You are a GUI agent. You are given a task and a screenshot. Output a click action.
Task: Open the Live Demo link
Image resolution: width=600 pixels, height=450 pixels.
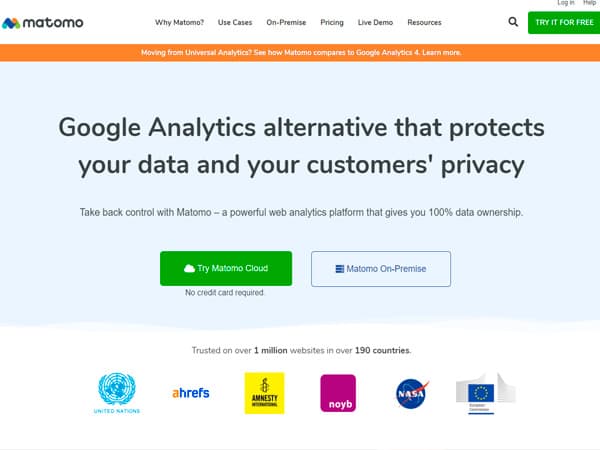(x=375, y=23)
